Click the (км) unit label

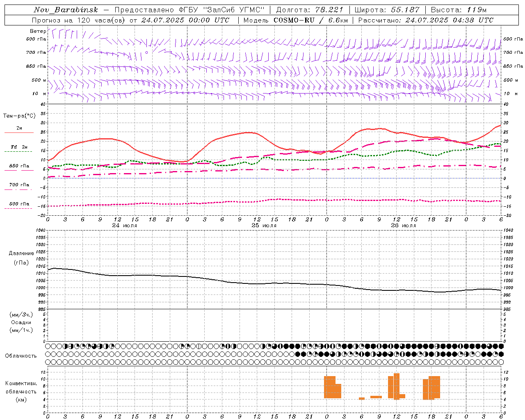tap(21, 399)
